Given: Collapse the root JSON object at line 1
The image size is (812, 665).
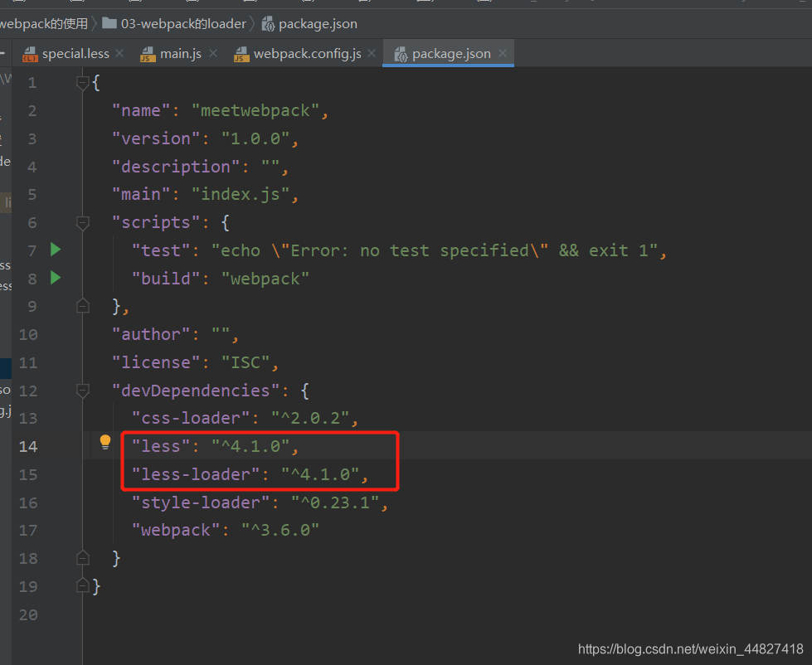Looking at the screenshot, I should point(82,82).
